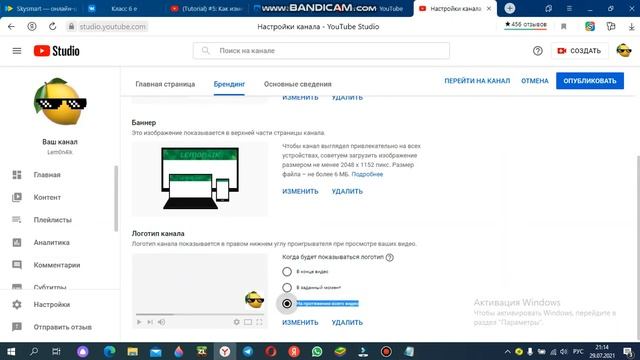This screenshot has width=640, height=360.
Task: Switch to the Skysmart browser tab
Action: [42, 9]
